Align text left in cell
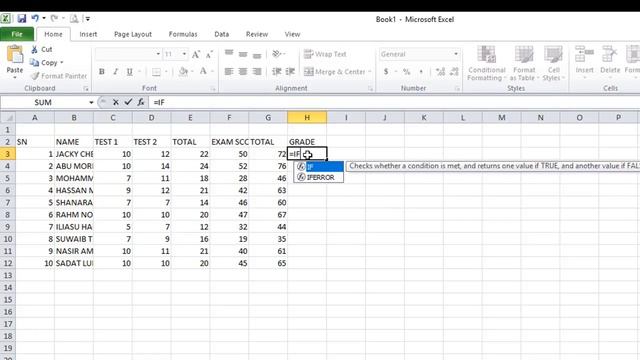 point(229,72)
